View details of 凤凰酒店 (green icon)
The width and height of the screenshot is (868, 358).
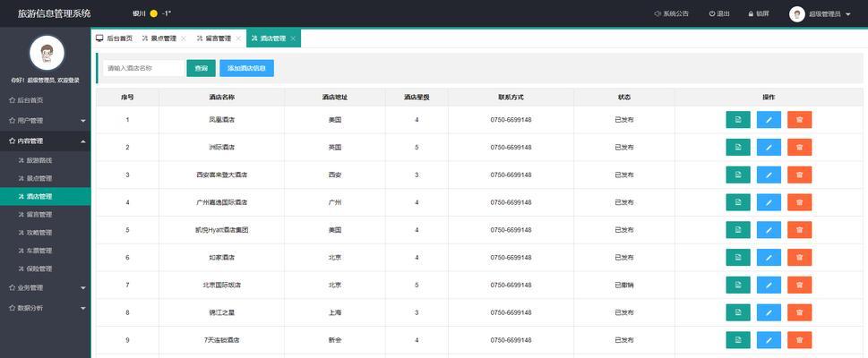tap(738, 120)
